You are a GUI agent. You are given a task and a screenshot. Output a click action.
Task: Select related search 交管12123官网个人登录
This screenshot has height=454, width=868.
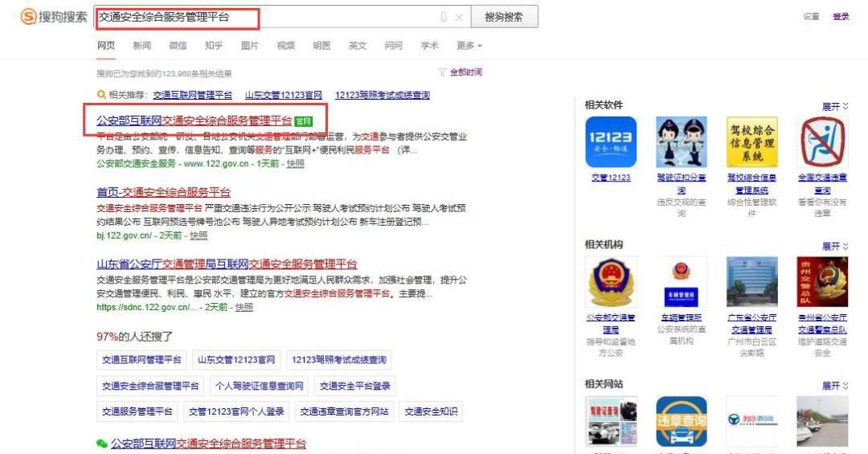236,411
